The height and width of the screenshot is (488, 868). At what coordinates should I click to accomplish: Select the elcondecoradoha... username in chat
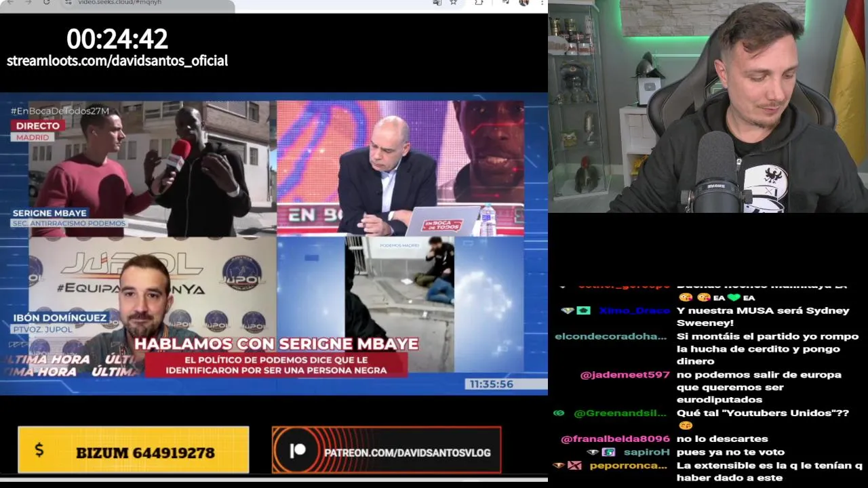pyautogui.click(x=611, y=336)
